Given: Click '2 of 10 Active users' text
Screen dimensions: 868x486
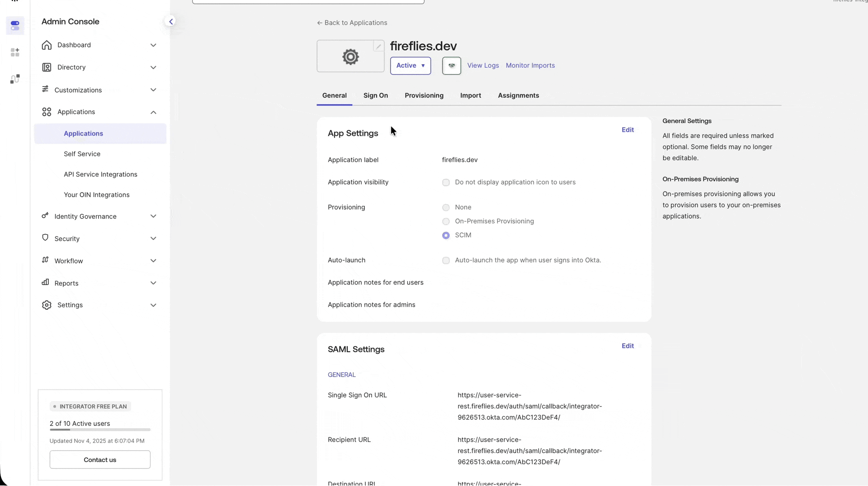Looking at the screenshot, I should pyautogui.click(x=80, y=424).
